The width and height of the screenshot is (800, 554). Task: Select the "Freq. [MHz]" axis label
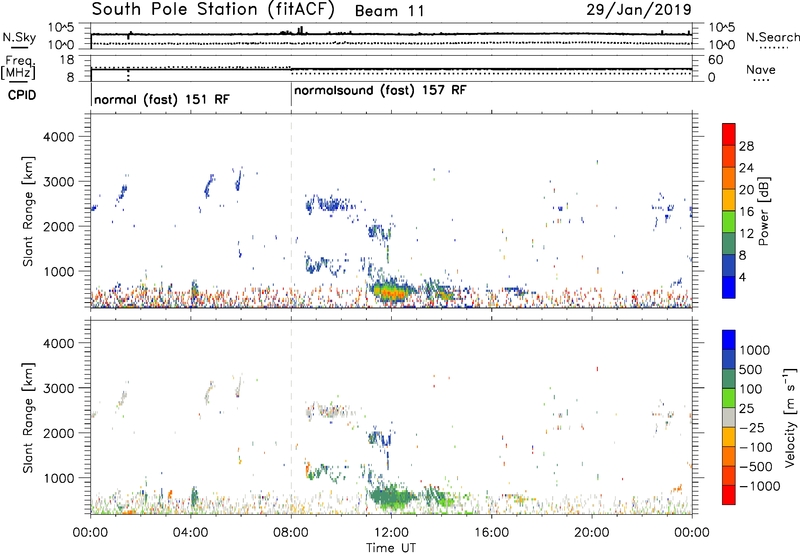[x=18, y=68]
